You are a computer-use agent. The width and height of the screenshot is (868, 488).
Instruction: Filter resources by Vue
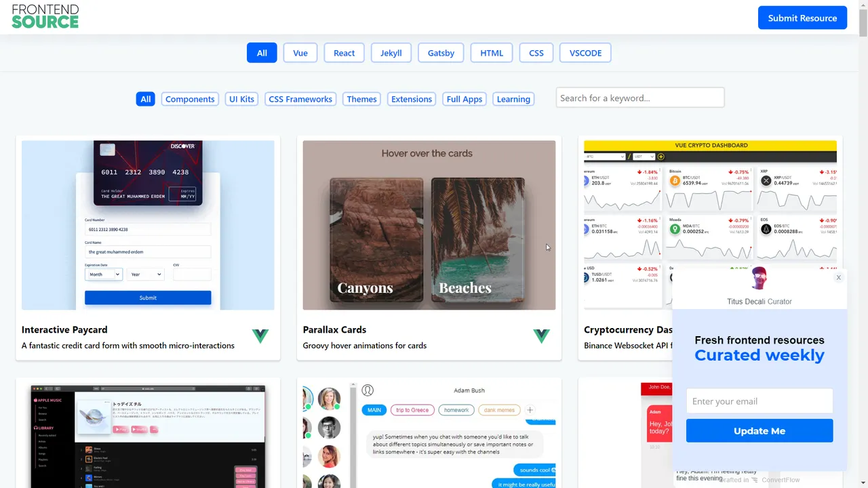click(x=300, y=53)
